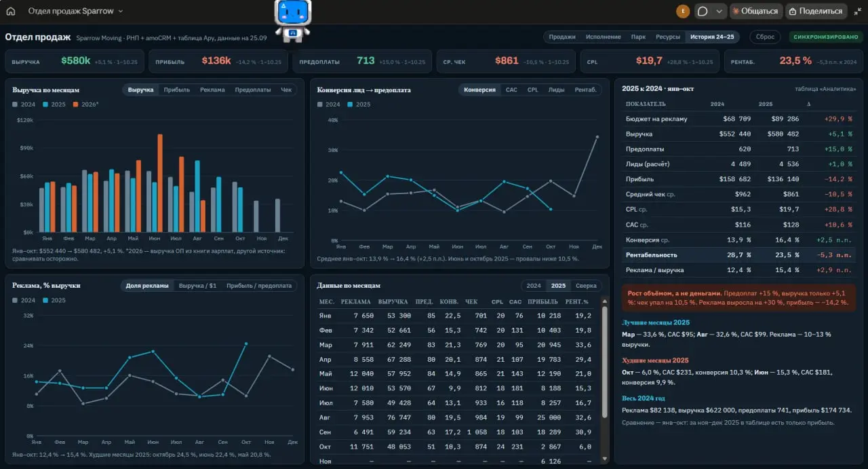Open the user avatar in the top bar
The image size is (868, 469).
683,11
